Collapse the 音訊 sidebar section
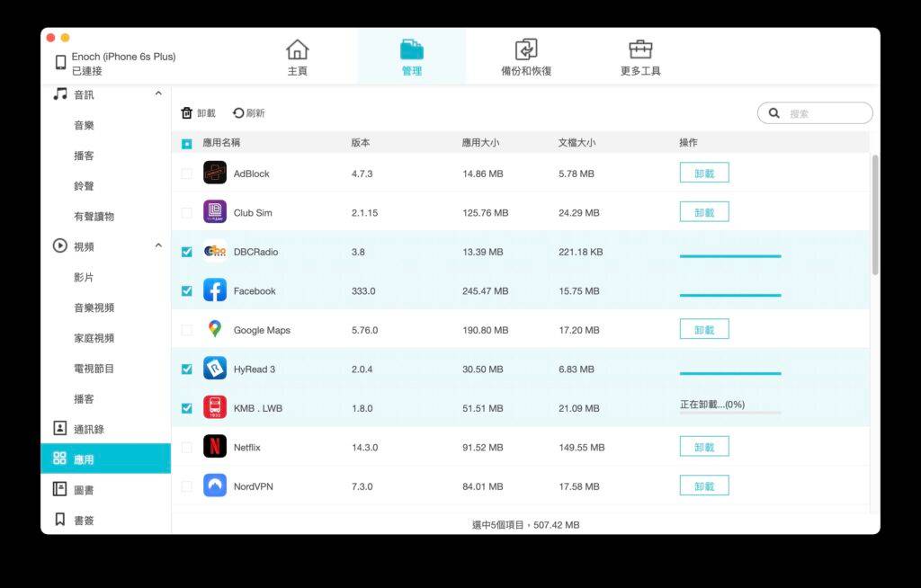 click(158, 93)
